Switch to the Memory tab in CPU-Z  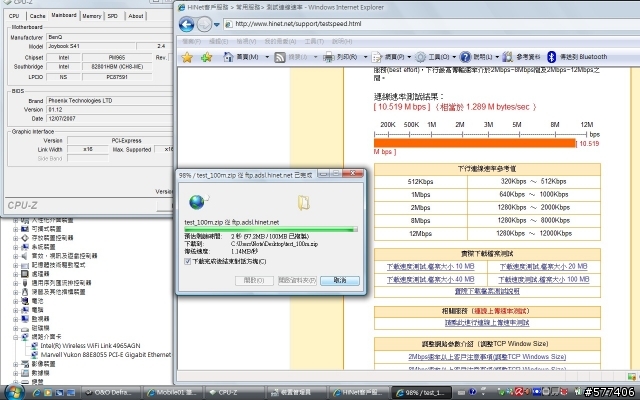[x=91, y=16]
